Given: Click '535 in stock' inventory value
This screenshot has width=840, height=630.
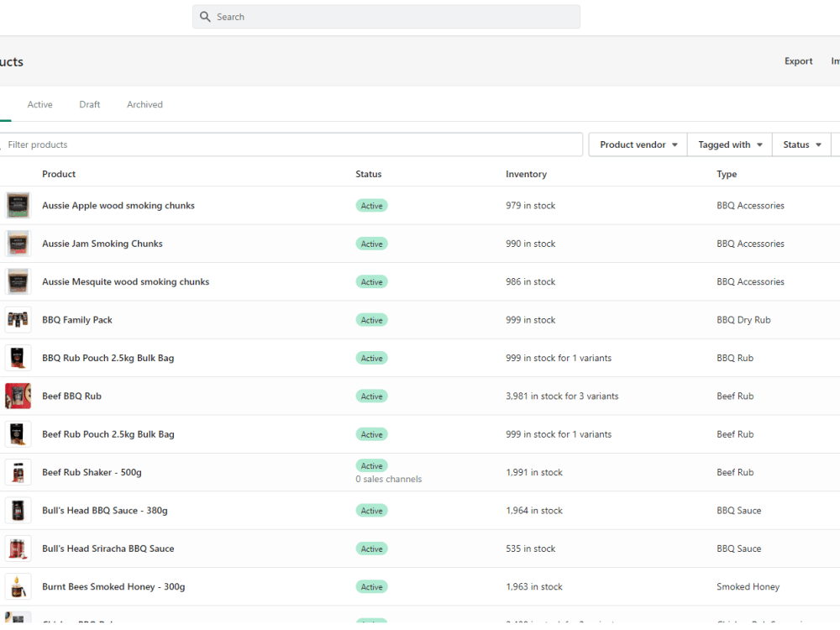Looking at the screenshot, I should click(x=530, y=549).
